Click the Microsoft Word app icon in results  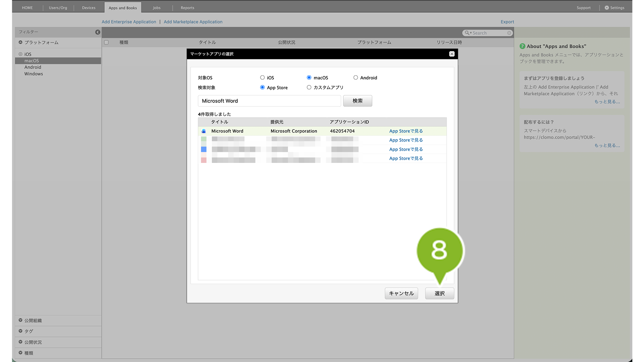click(x=204, y=131)
